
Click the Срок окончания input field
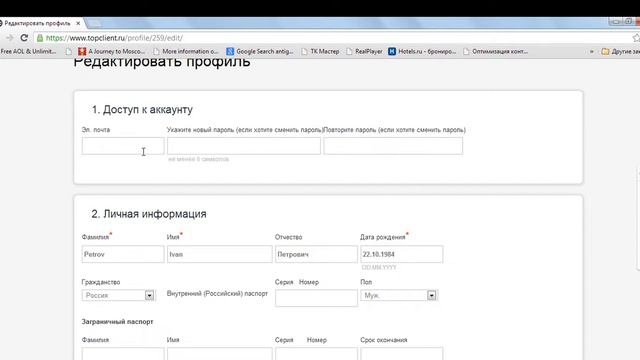coord(402,353)
